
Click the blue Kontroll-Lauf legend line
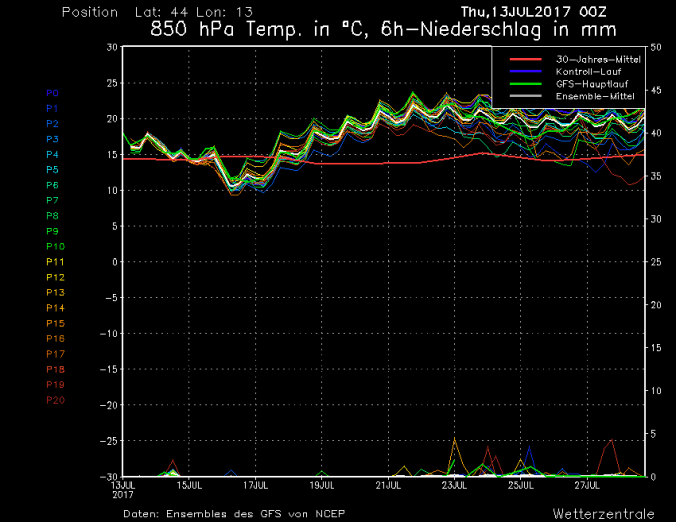point(520,72)
